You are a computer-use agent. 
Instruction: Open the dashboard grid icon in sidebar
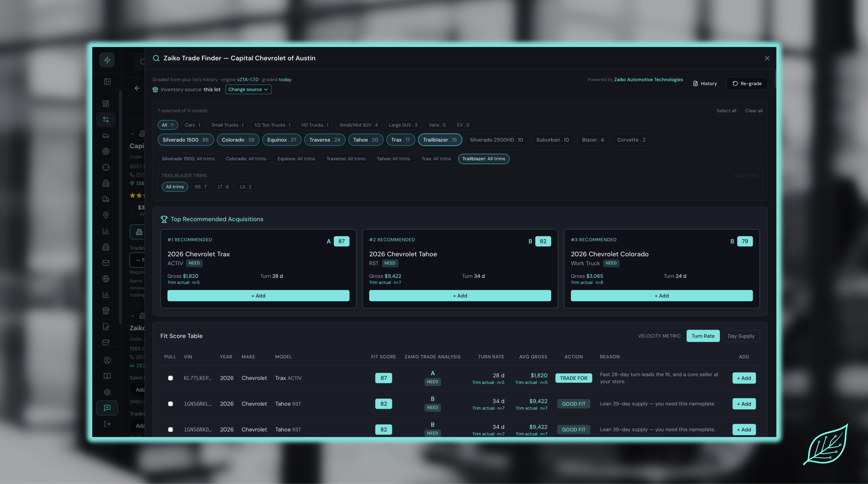[106, 104]
